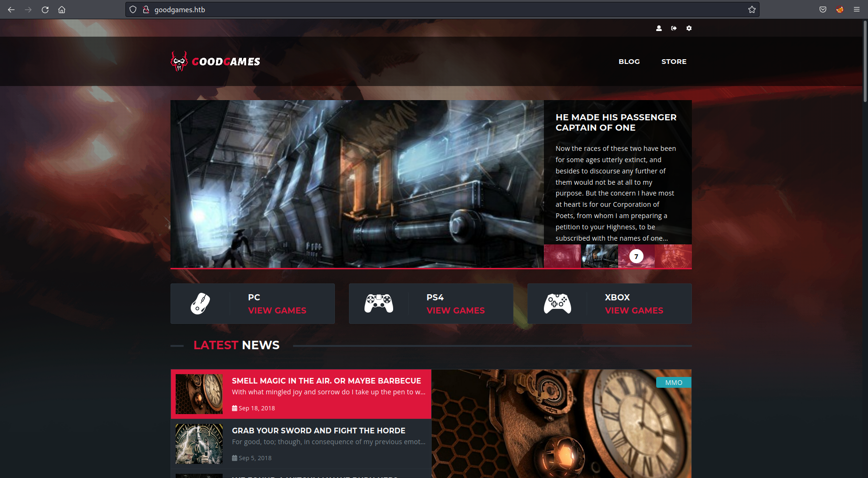Click the date text Sep 5, 2018
This screenshot has height=478, width=868.
[255, 458]
